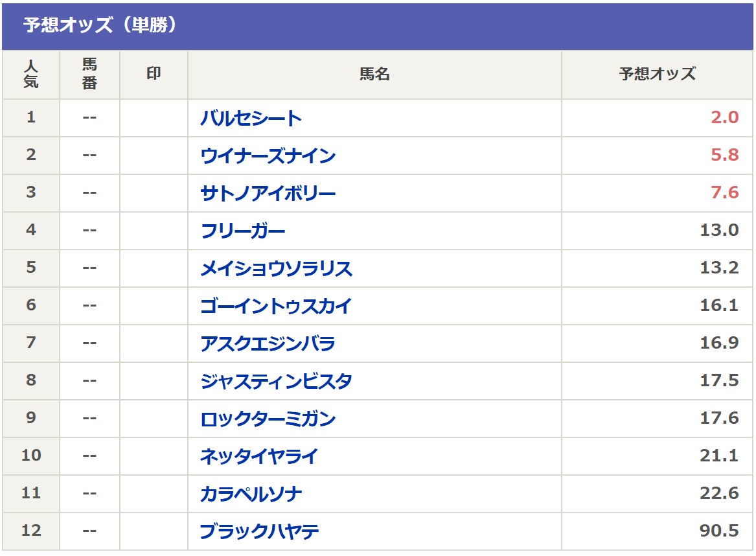This screenshot has height=556, width=756.
Task: View アスクエジンバラ horse page
Action: click(x=268, y=343)
